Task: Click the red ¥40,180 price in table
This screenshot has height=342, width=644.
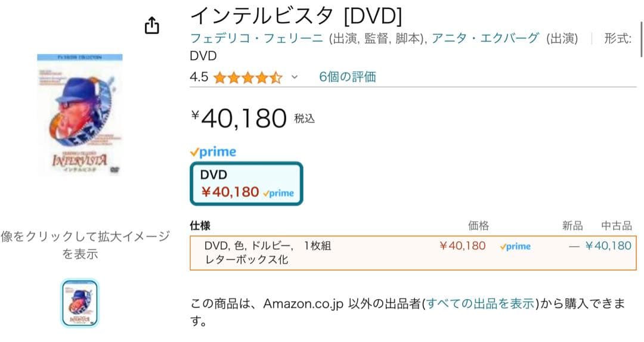Action: (462, 245)
